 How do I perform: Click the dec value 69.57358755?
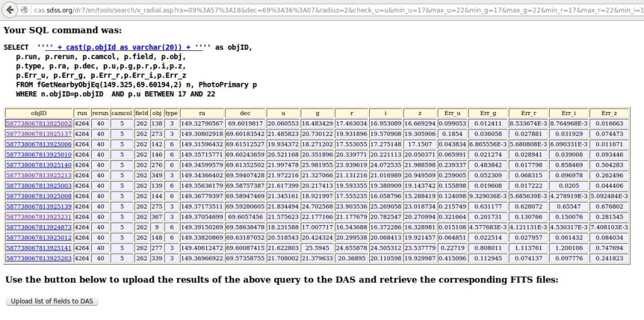point(245,258)
